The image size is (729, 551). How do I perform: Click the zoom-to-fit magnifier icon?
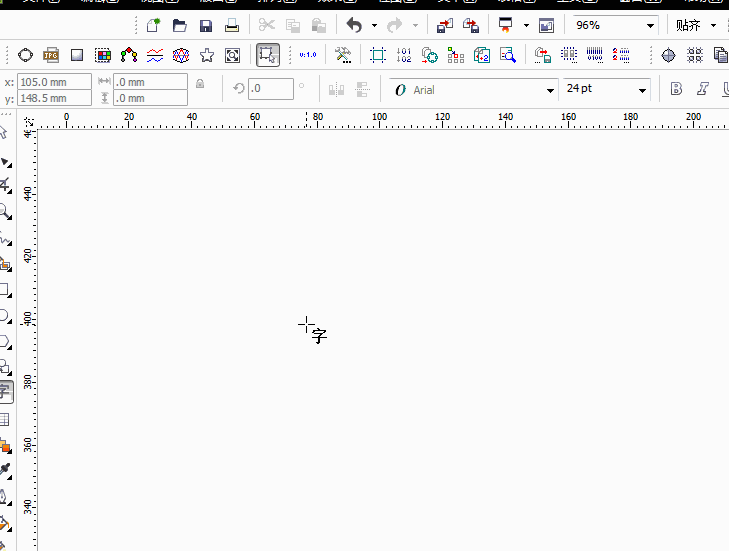pos(232,55)
